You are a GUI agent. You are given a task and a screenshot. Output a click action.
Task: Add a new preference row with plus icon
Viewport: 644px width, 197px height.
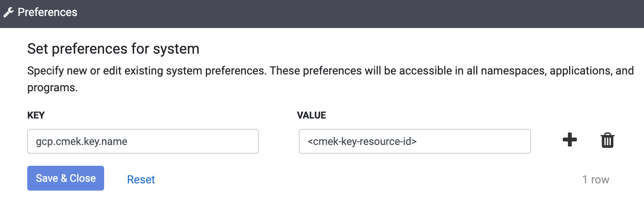pyautogui.click(x=570, y=140)
